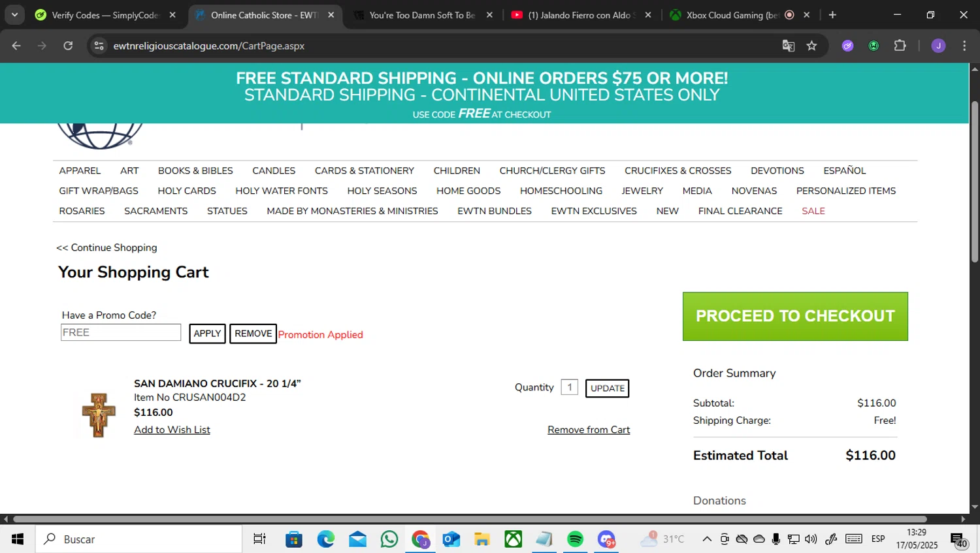Open EWTN EXCLUSIVES category
The width and height of the screenshot is (980, 553).
594,211
